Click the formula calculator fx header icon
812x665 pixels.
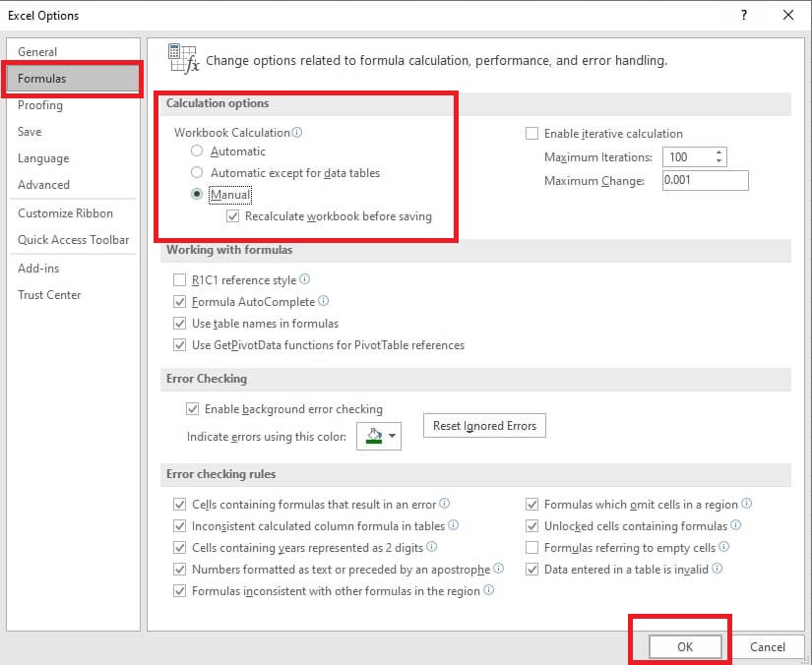point(183,59)
